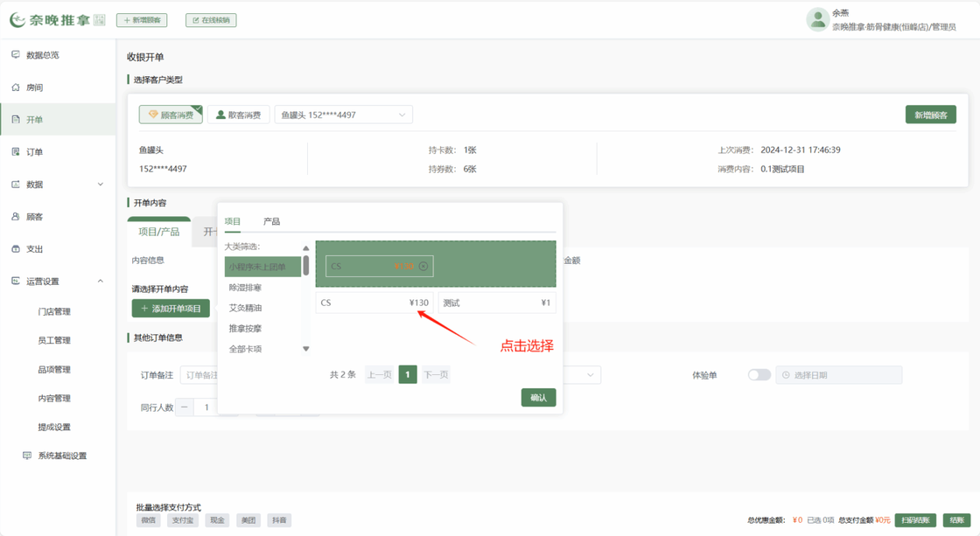The width and height of the screenshot is (980, 536).
Task: Click the minus stepper for 同行人数
Action: (185, 407)
